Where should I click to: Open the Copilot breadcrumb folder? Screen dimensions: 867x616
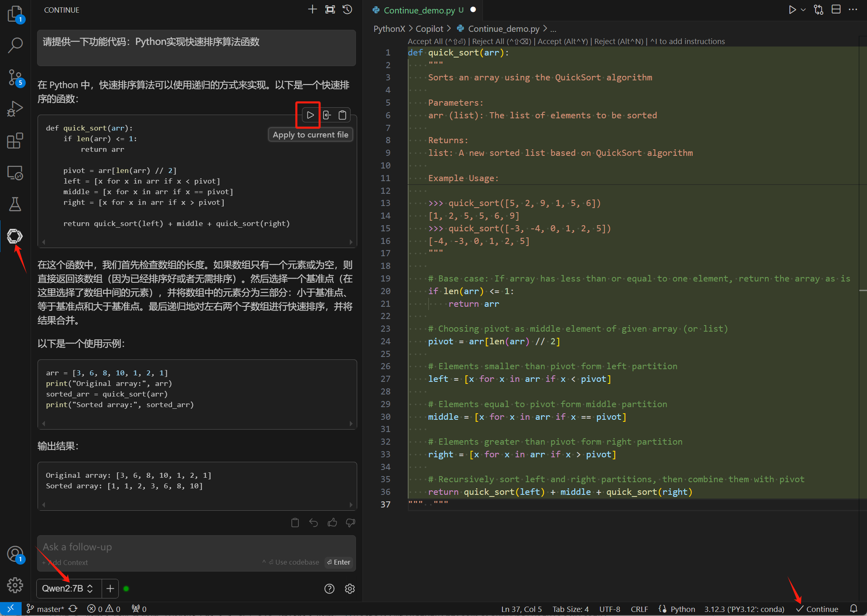point(429,29)
